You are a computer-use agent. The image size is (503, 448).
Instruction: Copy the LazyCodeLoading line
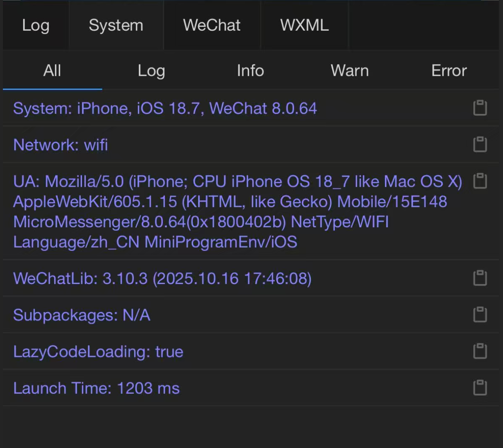click(480, 351)
